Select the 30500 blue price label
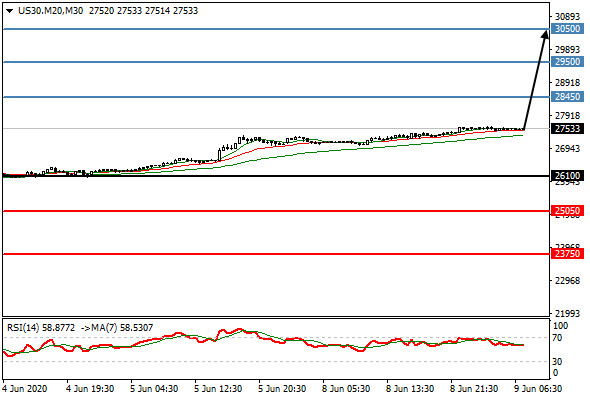Viewport: 590px width, 400px height. click(568, 29)
